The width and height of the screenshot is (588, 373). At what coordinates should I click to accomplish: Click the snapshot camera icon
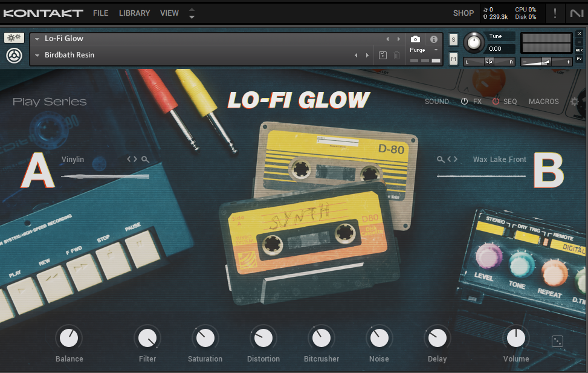[x=415, y=39]
